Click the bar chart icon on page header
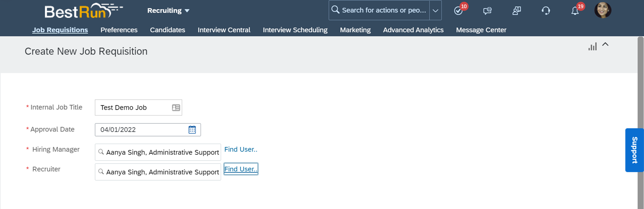The image size is (644, 209). 592,47
